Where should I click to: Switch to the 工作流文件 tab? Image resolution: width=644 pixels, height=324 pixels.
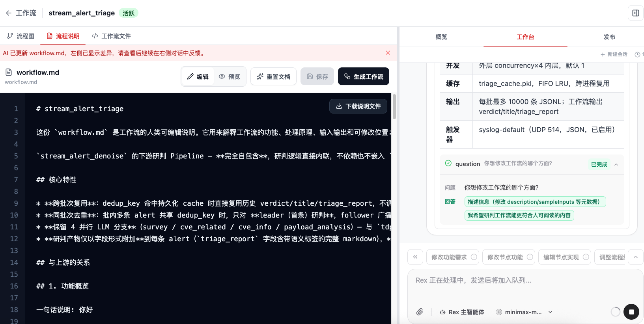click(111, 36)
